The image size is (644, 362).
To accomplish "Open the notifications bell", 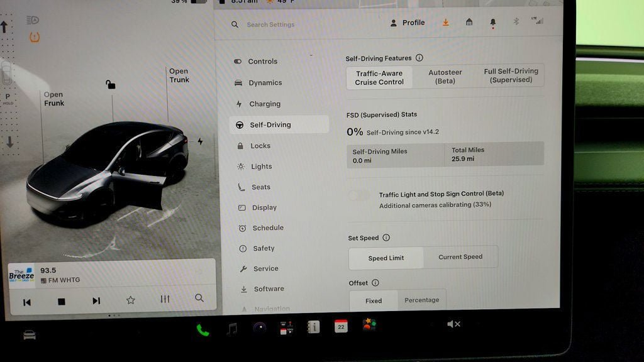I will (x=493, y=23).
